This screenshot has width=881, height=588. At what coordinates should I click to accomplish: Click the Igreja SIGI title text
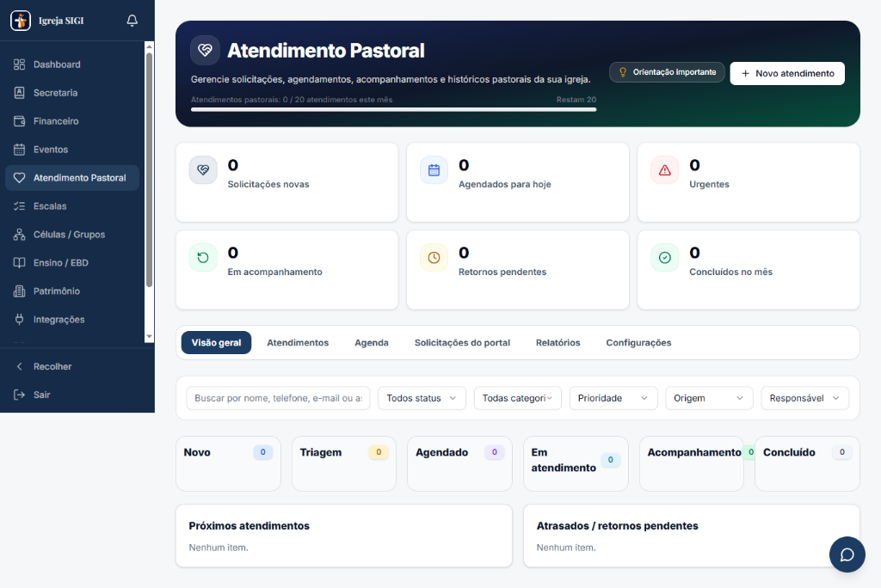click(x=61, y=21)
